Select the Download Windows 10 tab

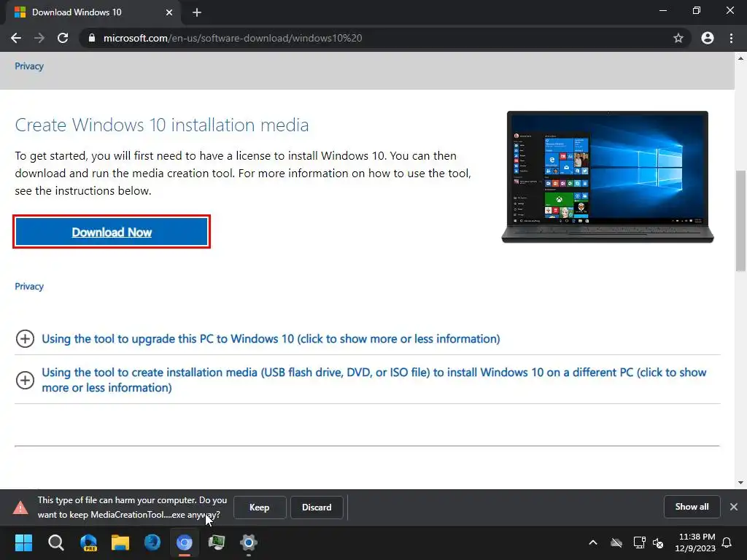[93, 12]
